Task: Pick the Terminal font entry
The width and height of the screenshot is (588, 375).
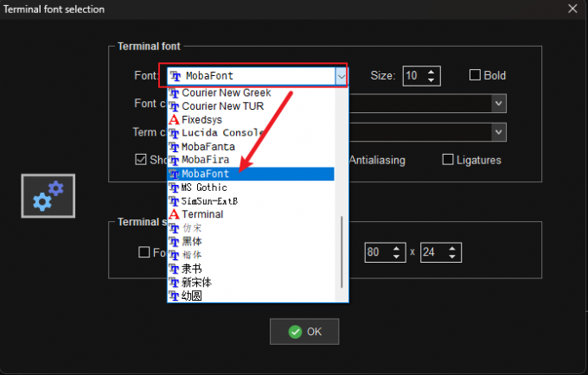Action: 251,214
